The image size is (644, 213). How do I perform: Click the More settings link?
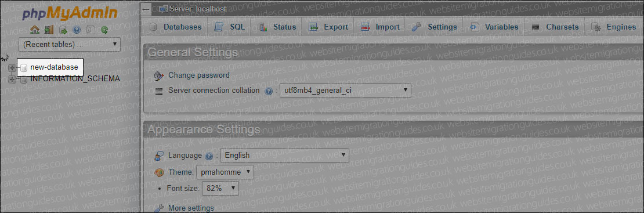(191, 208)
